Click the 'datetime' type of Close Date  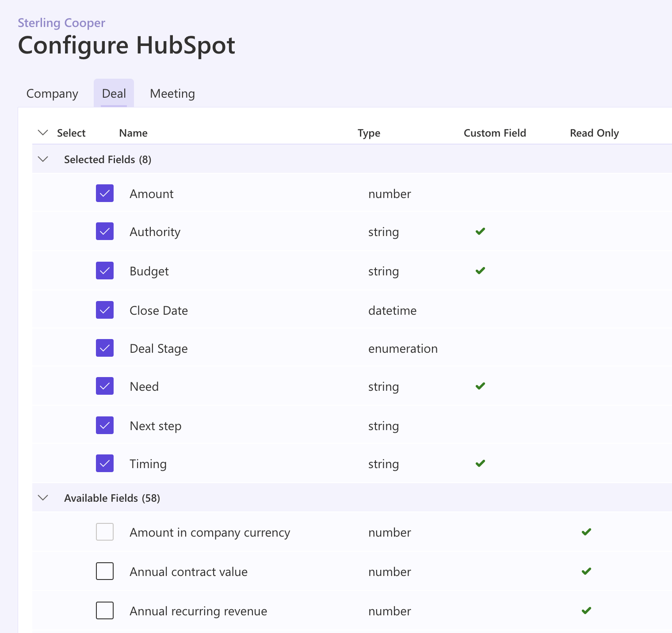point(393,310)
